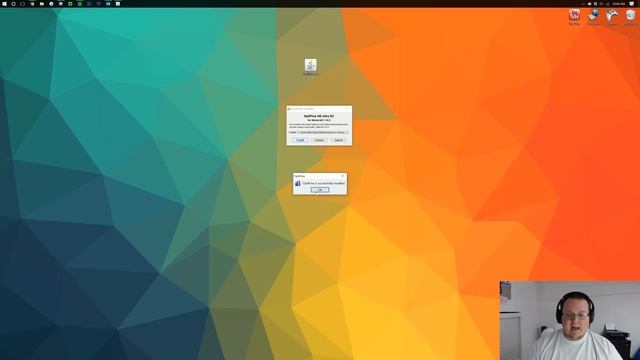This screenshot has width=640, height=360.
Task: Click Cancel in the OptiFine installer
Action: tap(338, 140)
